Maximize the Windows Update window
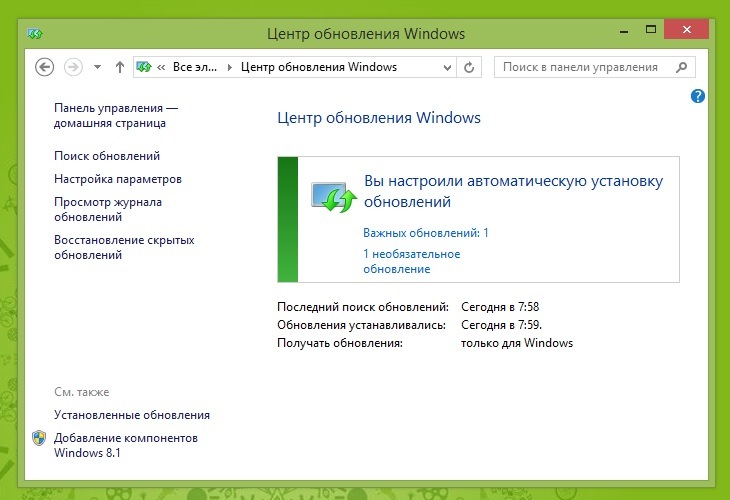The image size is (730, 500). tap(651, 30)
